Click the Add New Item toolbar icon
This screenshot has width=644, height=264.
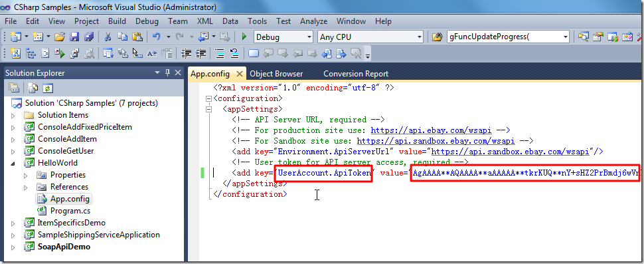coord(38,37)
